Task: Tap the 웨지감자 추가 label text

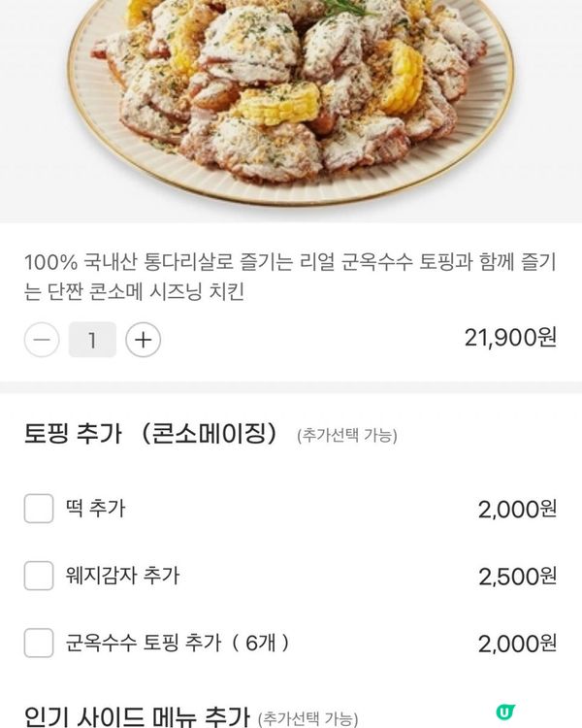Action: click(122, 576)
